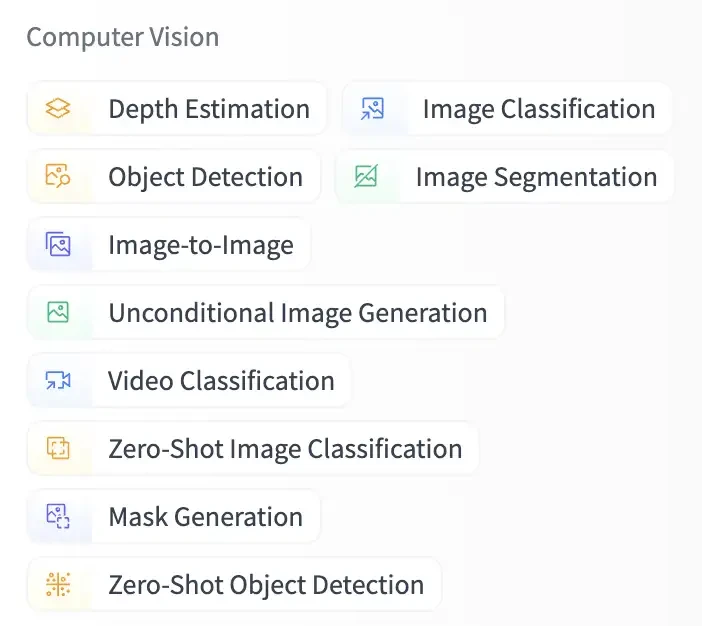
Task: Pick the Zero-Shot Object Detection task
Action: (x=234, y=584)
